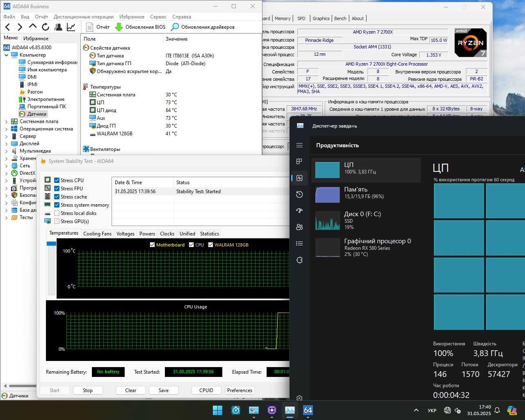This screenshot has width=525, height=420.
Task: Open Task Manager Users icon
Action: point(299,227)
